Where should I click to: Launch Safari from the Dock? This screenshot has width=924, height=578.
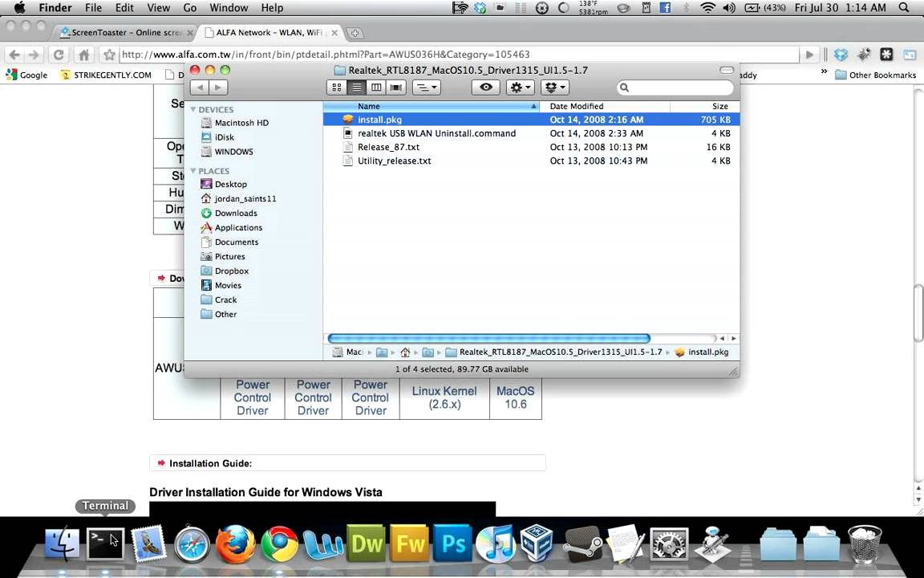(192, 544)
